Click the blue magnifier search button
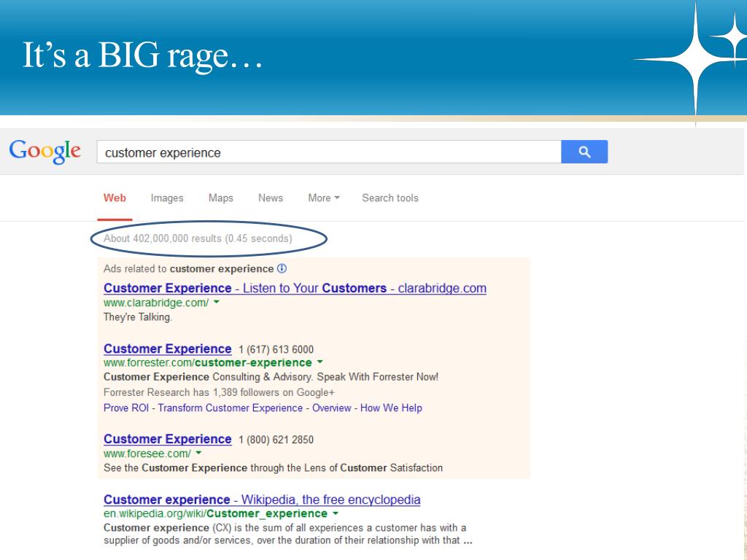 (x=584, y=152)
